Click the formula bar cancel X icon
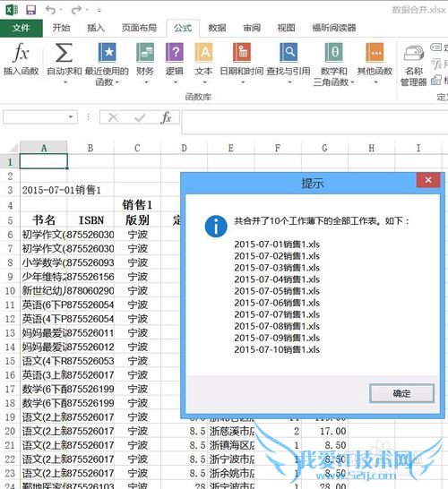This screenshot has height=489, width=448. [x=113, y=117]
